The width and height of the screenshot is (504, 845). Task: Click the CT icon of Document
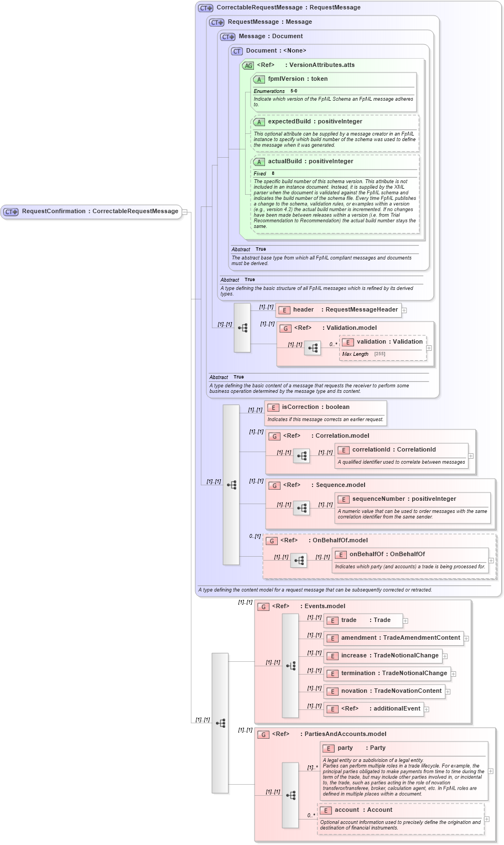coord(237,51)
